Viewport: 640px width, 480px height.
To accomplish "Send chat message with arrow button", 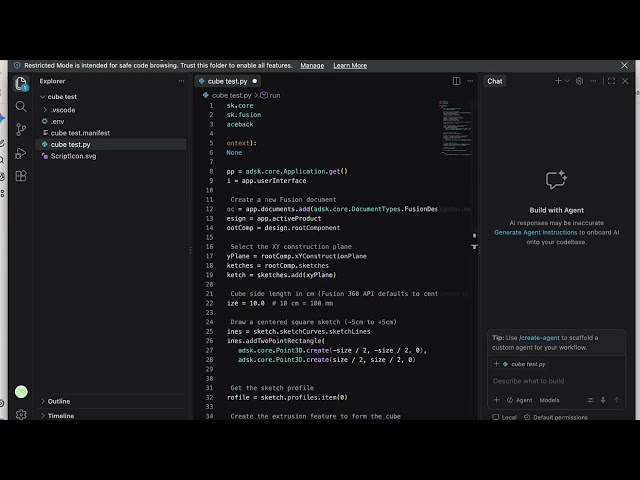I will coord(616,400).
